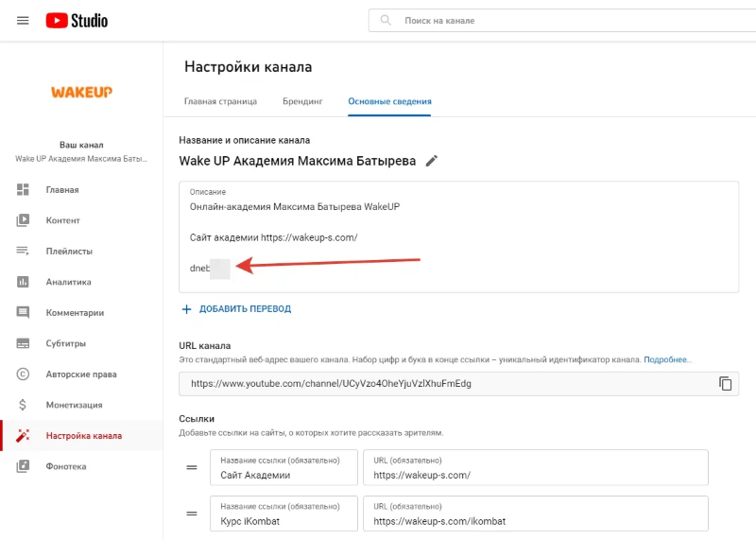The height and width of the screenshot is (540, 756).
Task: Click the "URL канала" heading
Action: point(204,345)
